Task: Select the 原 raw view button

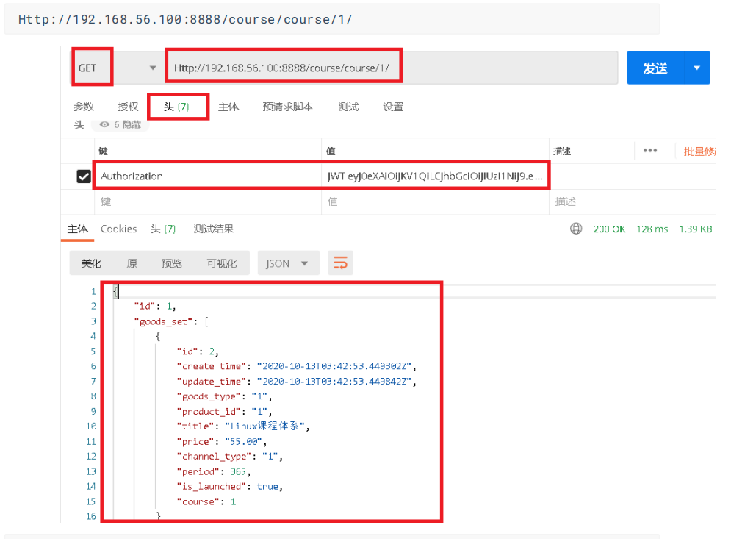Action: click(x=132, y=263)
